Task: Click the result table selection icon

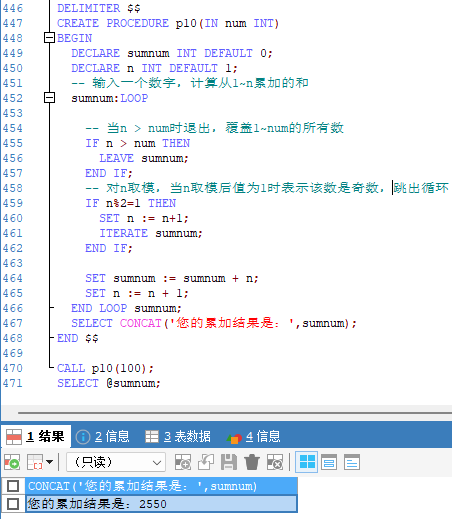Action: coord(35,462)
